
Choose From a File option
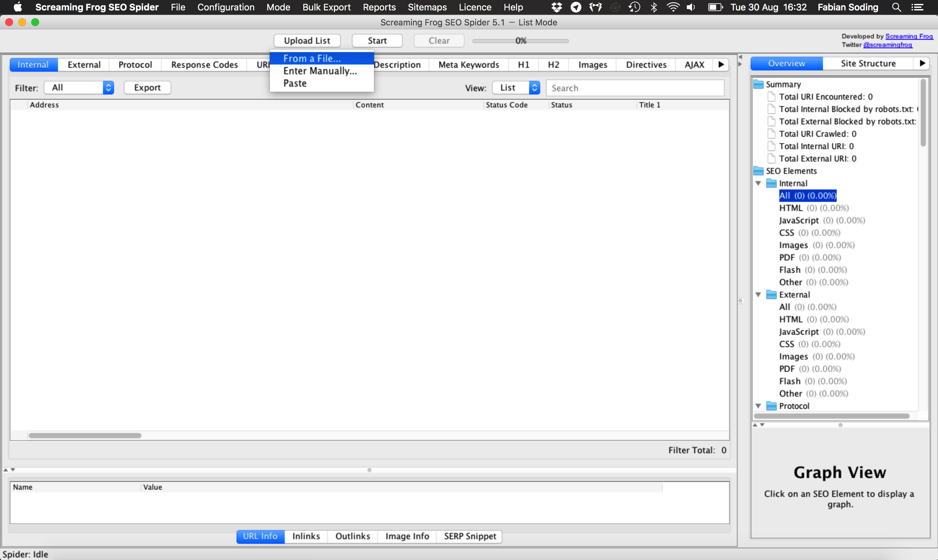pos(322,59)
